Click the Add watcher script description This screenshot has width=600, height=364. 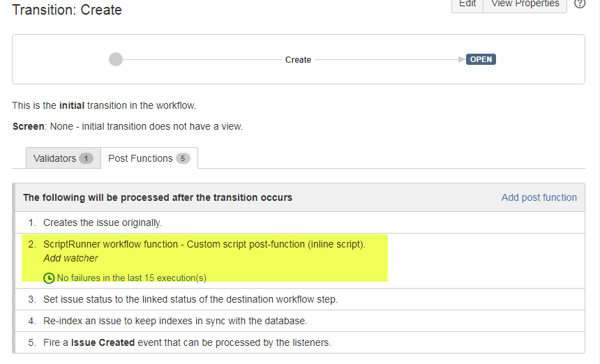(70, 258)
